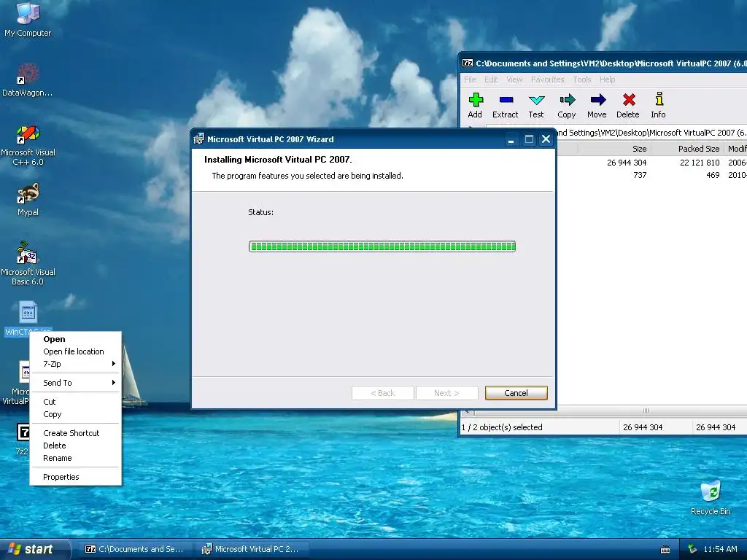
Task: Choose Delete in the context menu
Action: [x=75, y=446]
